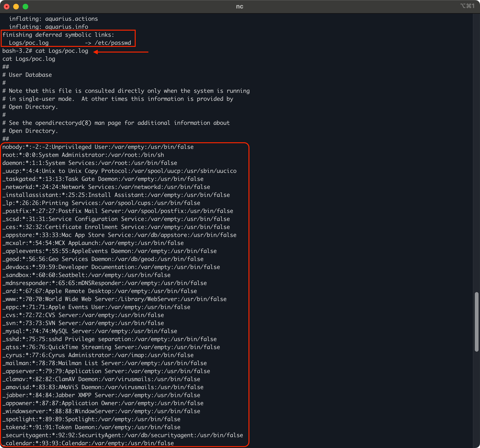Click the vertical scrollbar thumb

click(476, 322)
